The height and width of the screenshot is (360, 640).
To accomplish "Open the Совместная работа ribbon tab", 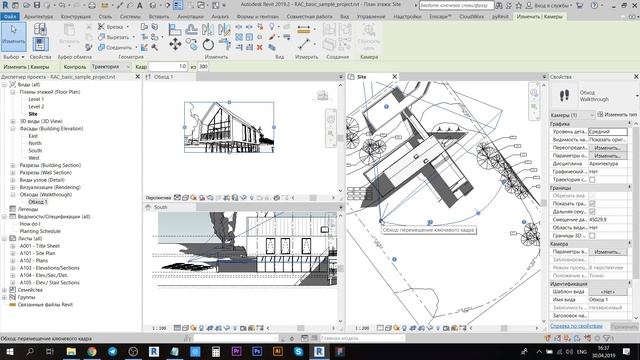I will pos(309,17).
